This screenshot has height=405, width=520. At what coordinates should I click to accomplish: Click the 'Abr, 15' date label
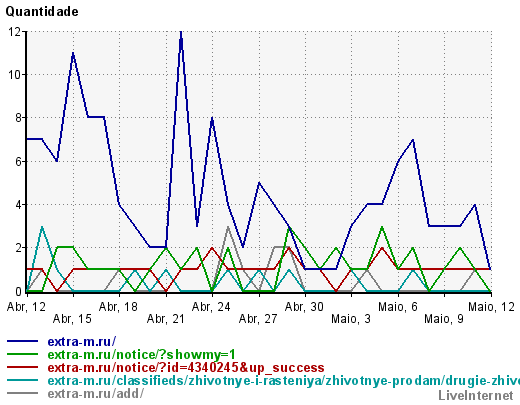pos(72,319)
